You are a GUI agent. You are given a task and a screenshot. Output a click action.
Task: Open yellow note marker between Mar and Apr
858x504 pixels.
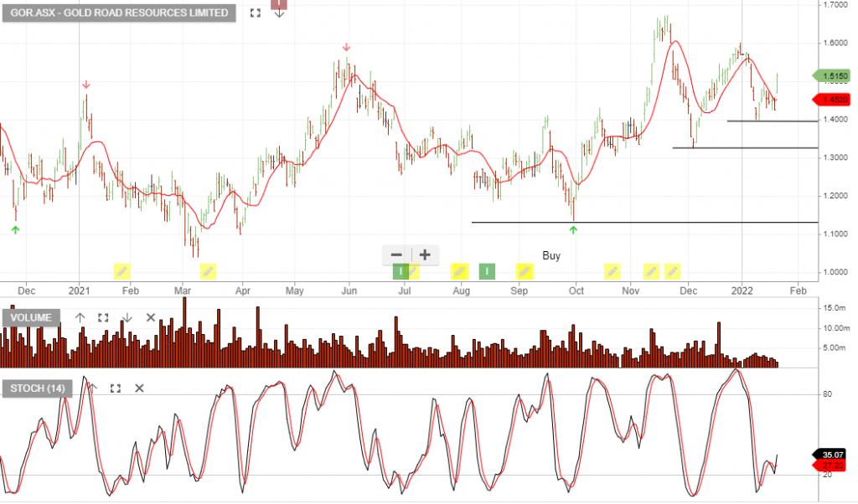(x=208, y=271)
